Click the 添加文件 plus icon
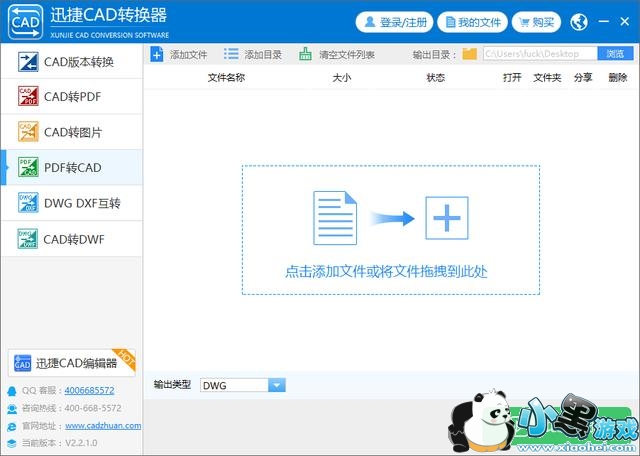 coord(157,54)
